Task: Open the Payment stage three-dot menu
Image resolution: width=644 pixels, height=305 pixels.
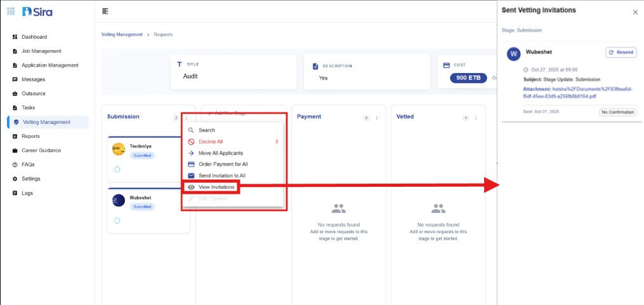Action: click(376, 118)
